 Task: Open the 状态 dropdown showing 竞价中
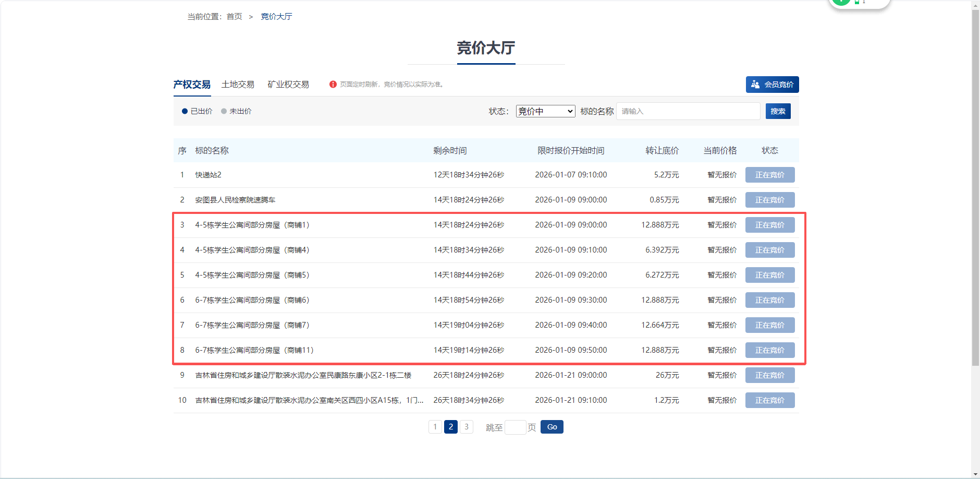tap(545, 111)
